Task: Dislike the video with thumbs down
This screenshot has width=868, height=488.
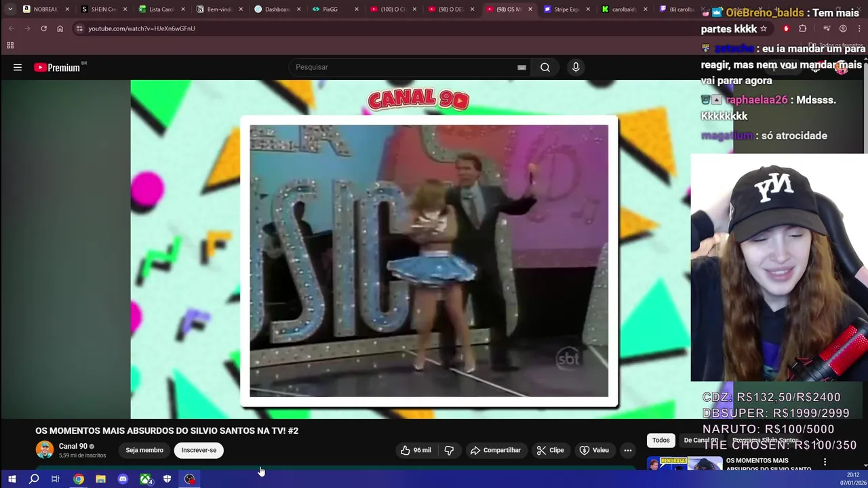Action: click(x=449, y=450)
